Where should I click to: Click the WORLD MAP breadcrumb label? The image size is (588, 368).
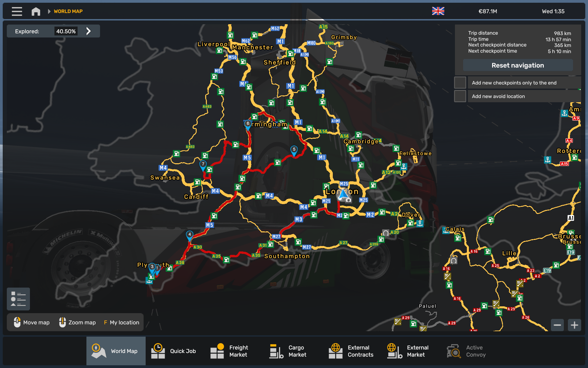(x=68, y=11)
